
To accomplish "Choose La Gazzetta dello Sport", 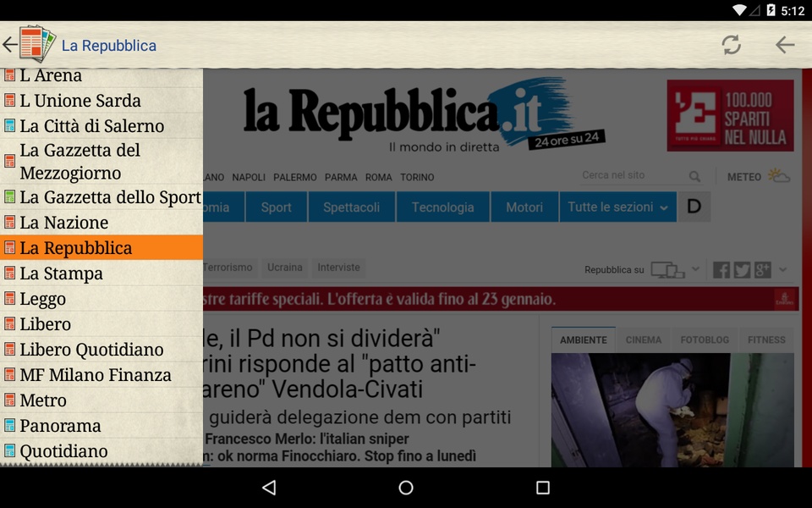I will pos(101,197).
